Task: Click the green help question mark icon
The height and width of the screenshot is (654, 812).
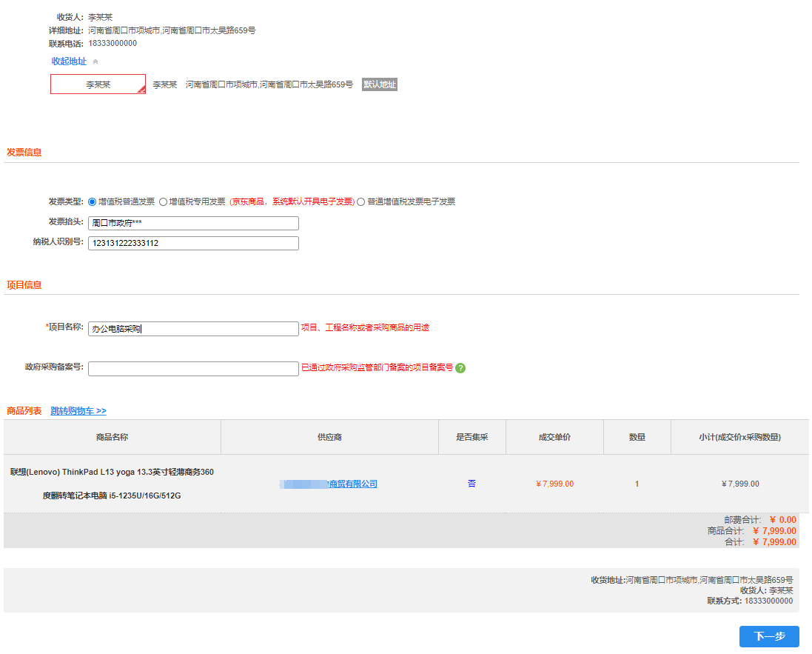Action: click(460, 368)
